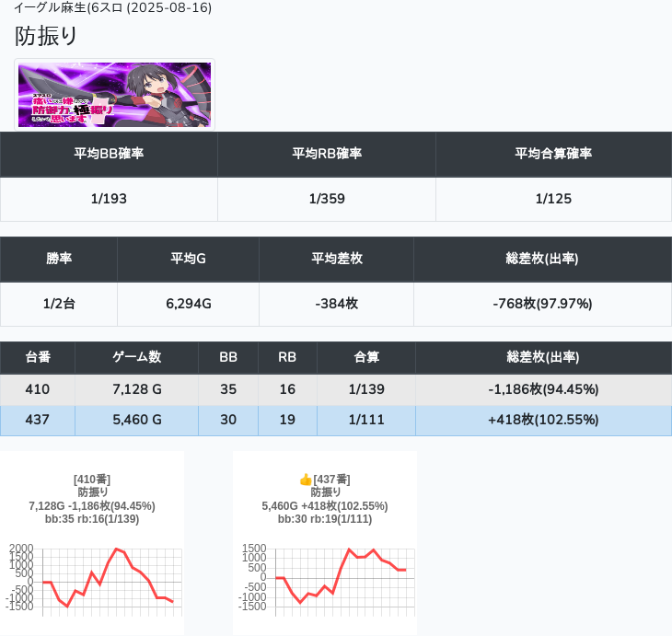The width and height of the screenshot is (672, 636).
Task: Click the 防振り banner image
Action: tap(115, 95)
